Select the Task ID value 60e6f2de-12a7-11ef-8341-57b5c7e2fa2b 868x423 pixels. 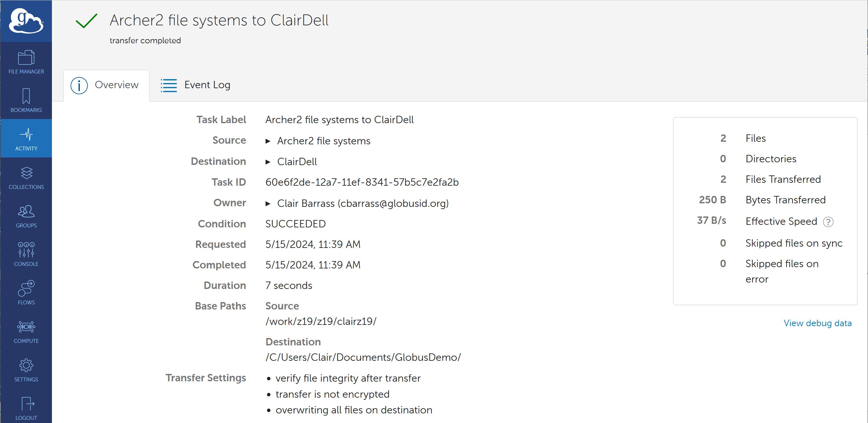tap(362, 182)
